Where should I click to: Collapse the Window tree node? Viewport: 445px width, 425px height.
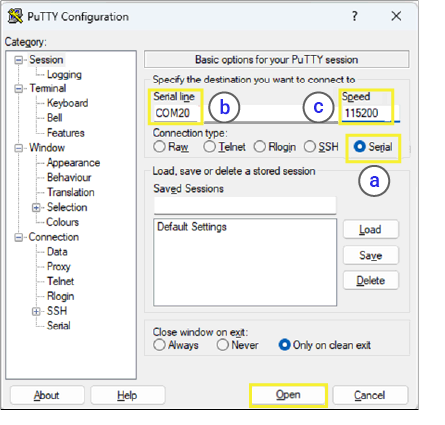19,148
